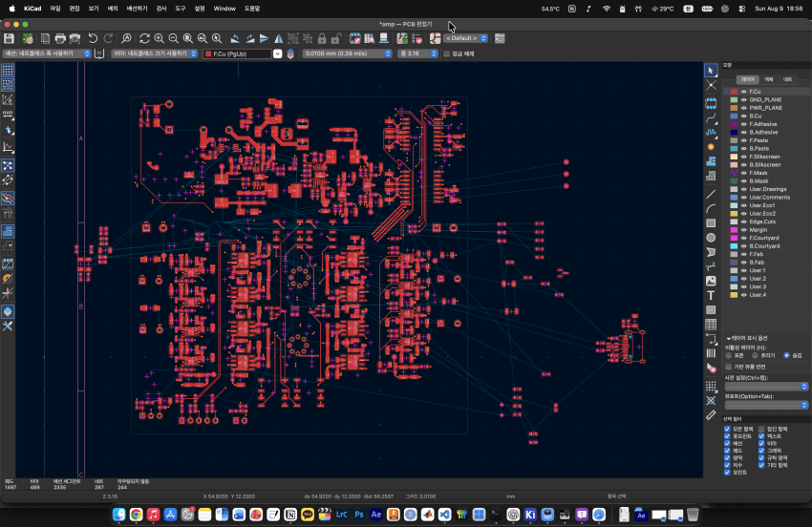The height and width of the screenshot is (527, 812).
Task: Refresh the board view
Action: tap(144, 38)
